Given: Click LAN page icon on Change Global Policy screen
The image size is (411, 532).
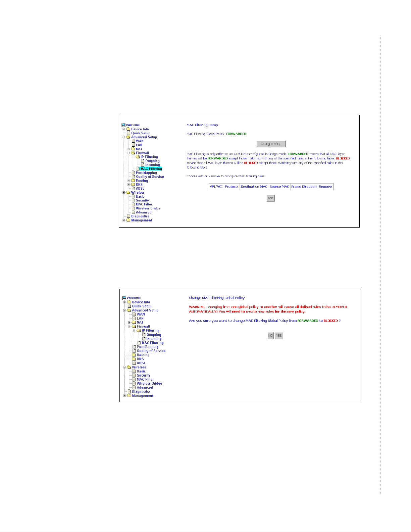Looking at the screenshot, I should (x=134, y=318).
